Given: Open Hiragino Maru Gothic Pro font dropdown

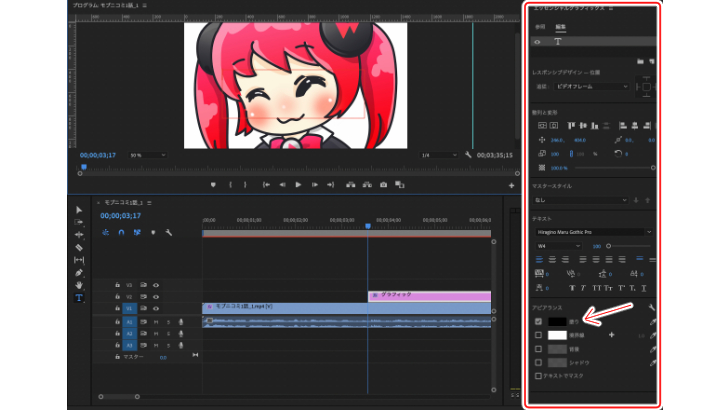Looking at the screenshot, I should 593,232.
